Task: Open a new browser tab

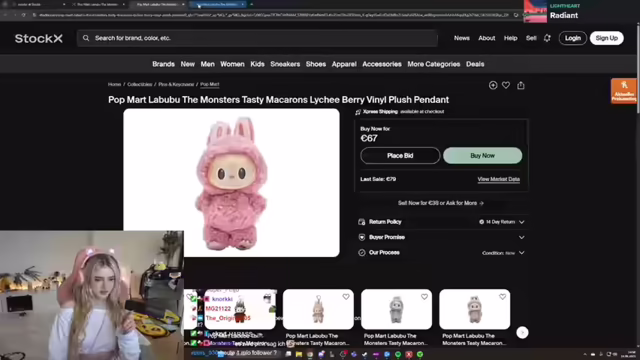Action: coord(251,4)
